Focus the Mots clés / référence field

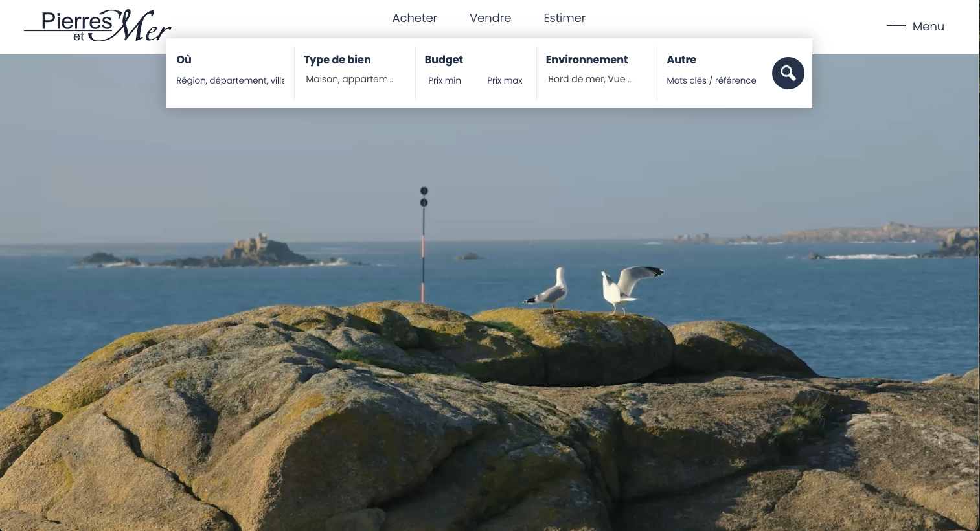point(711,80)
